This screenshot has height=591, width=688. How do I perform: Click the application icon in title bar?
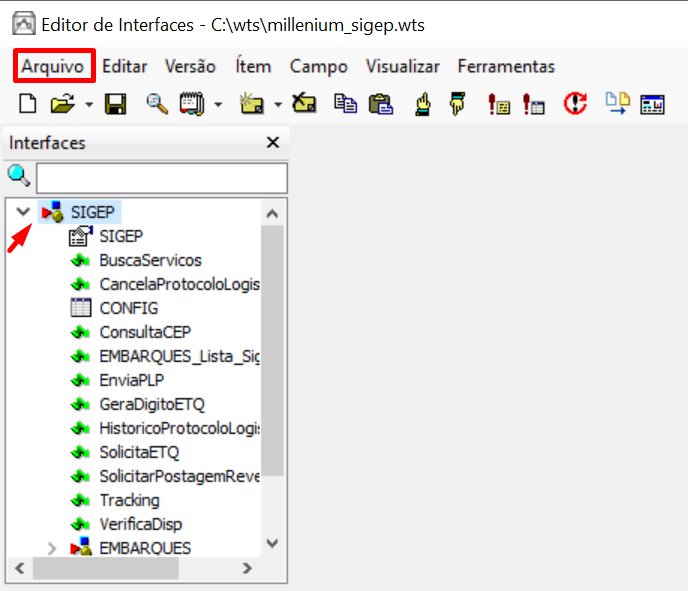click(x=24, y=24)
